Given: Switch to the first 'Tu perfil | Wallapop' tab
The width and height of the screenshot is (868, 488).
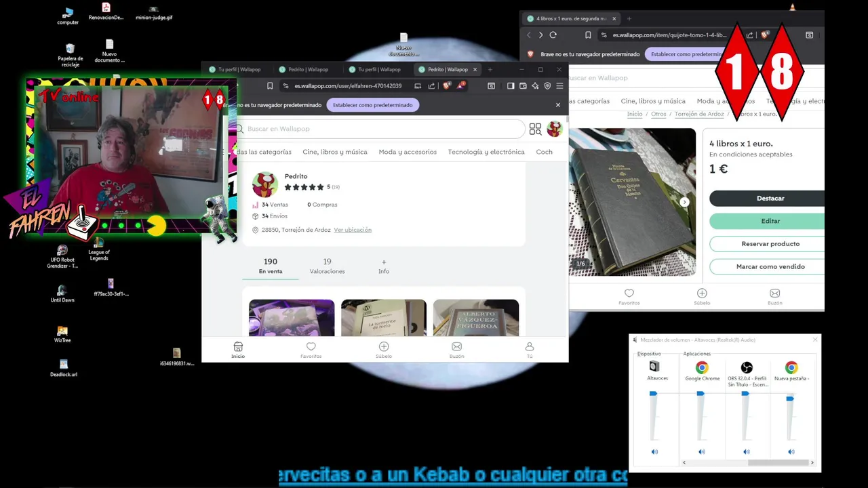Looking at the screenshot, I should tap(235, 69).
